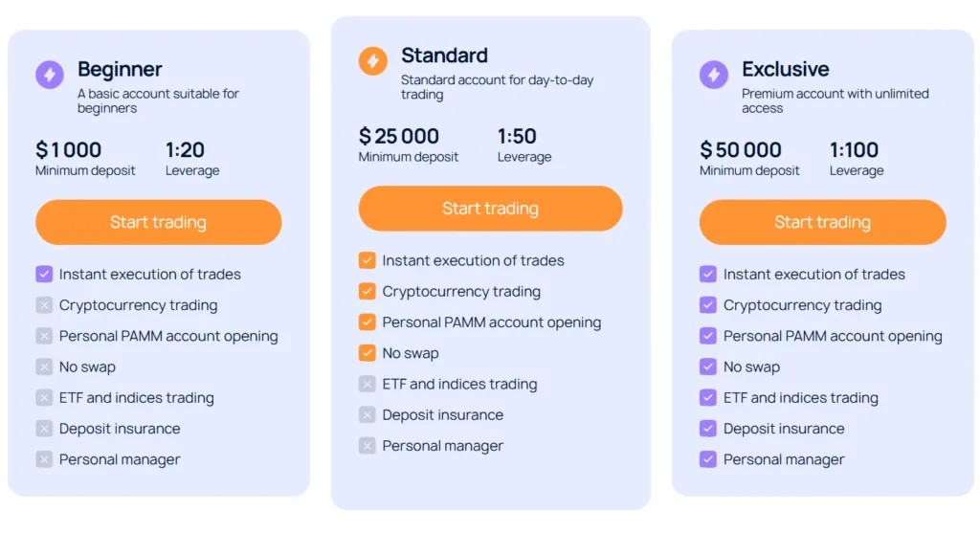This screenshot has width=980, height=533.
Task: Click the Standard plan $25 000 minimum deposit
Action: 399,136
